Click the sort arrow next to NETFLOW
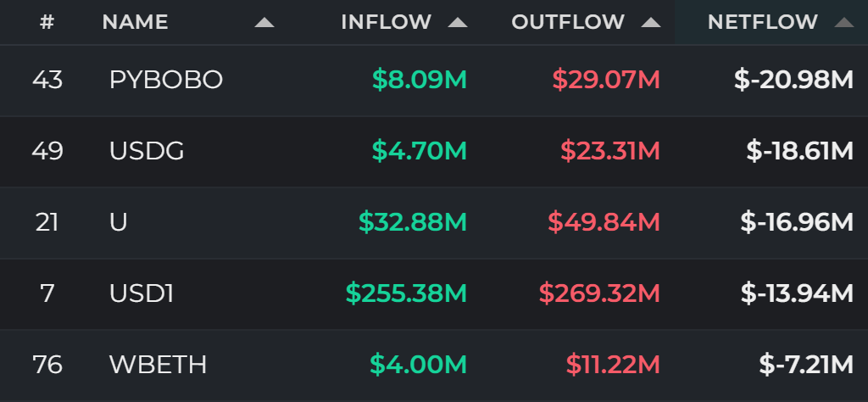 pos(844,23)
